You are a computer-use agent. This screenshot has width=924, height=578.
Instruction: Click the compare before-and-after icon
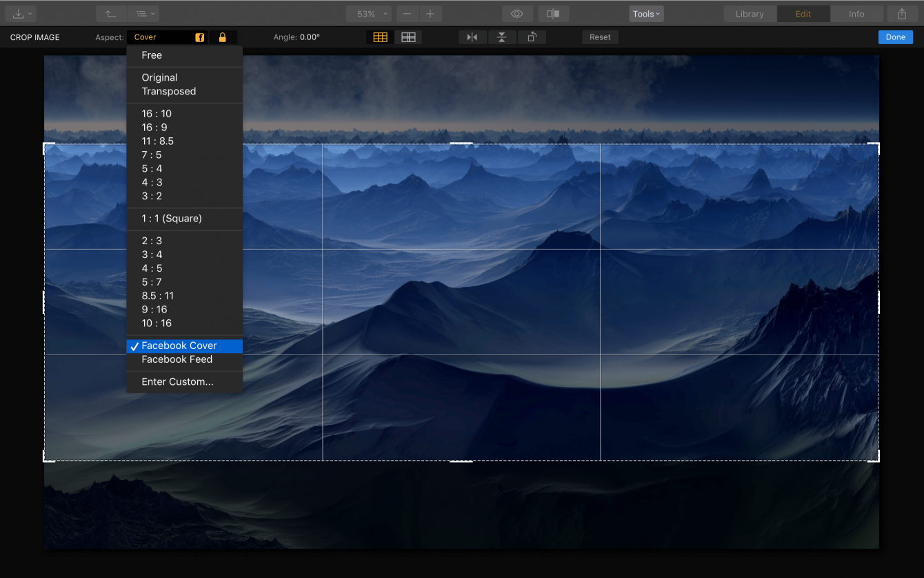click(x=553, y=13)
